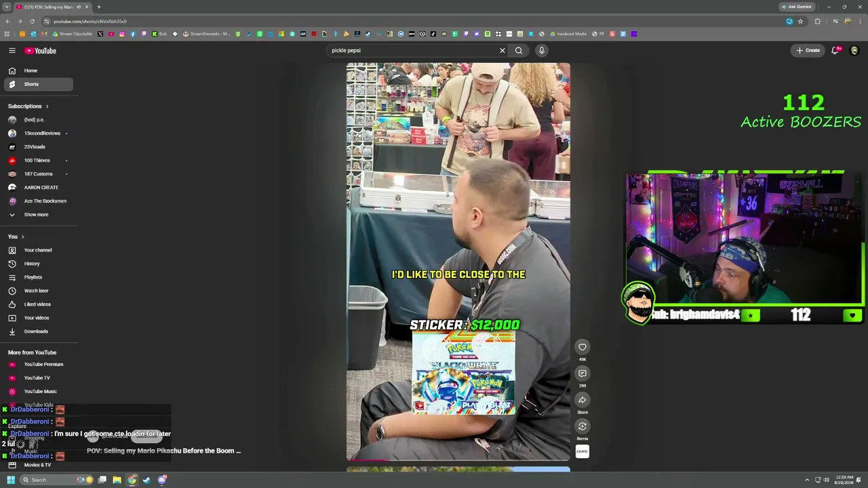
Task: Clear the 'pickle pepsi' search text
Action: tap(502, 50)
